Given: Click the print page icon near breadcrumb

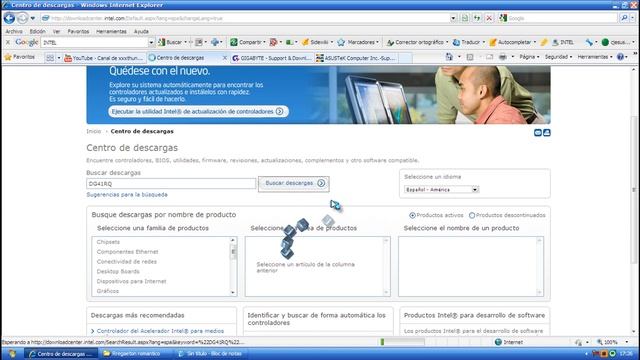Looking at the screenshot, I should pyautogui.click(x=547, y=133).
